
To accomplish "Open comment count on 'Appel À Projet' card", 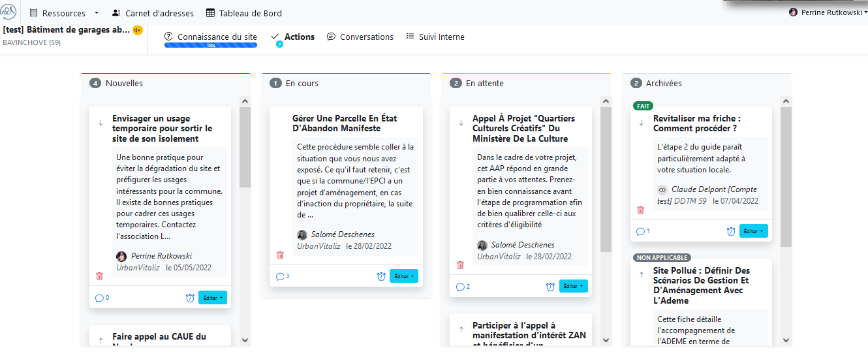I will (x=463, y=287).
